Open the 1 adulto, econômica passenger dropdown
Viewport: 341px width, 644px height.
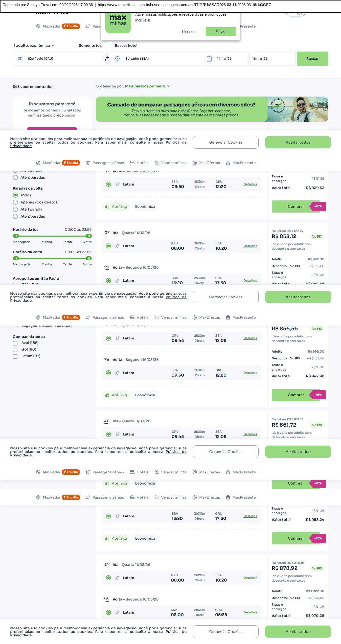click(34, 45)
